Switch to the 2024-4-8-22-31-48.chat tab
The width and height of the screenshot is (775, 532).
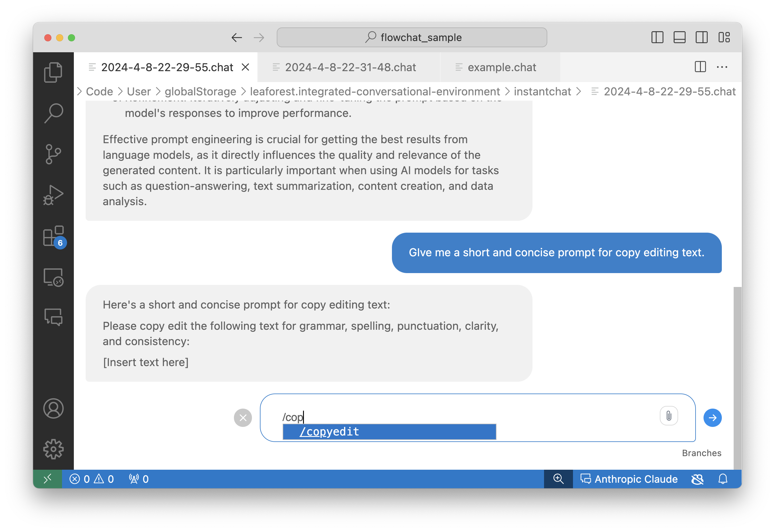[x=350, y=67]
